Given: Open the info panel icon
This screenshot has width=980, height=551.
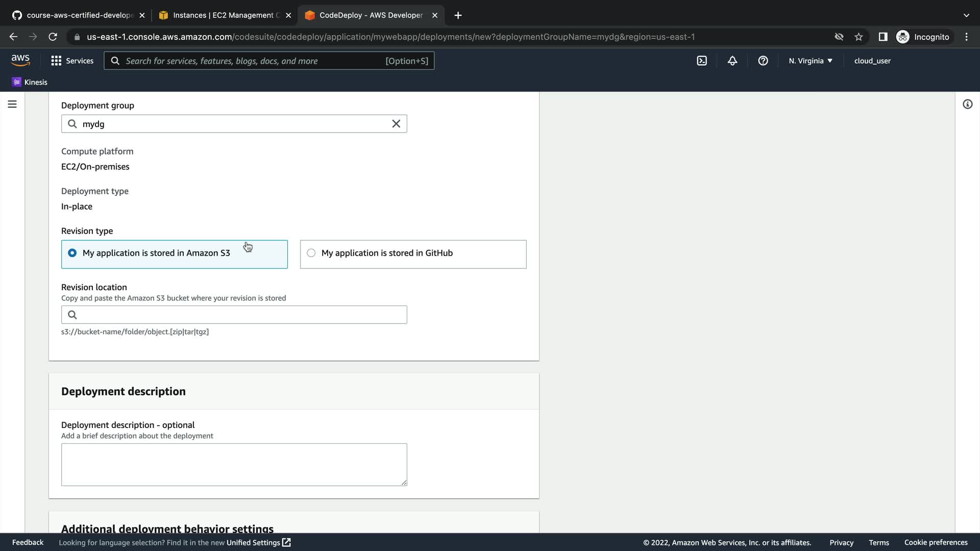Looking at the screenshot, I should 967,104.
